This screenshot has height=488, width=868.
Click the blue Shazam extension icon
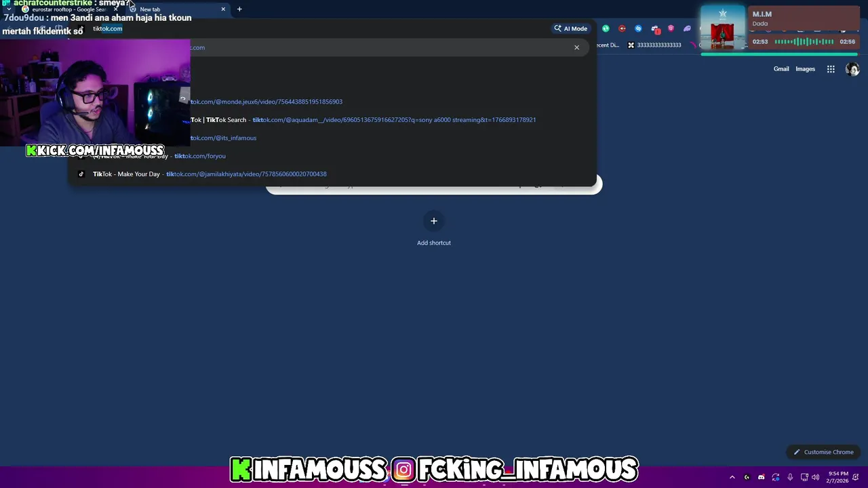[x=638, y=28]
